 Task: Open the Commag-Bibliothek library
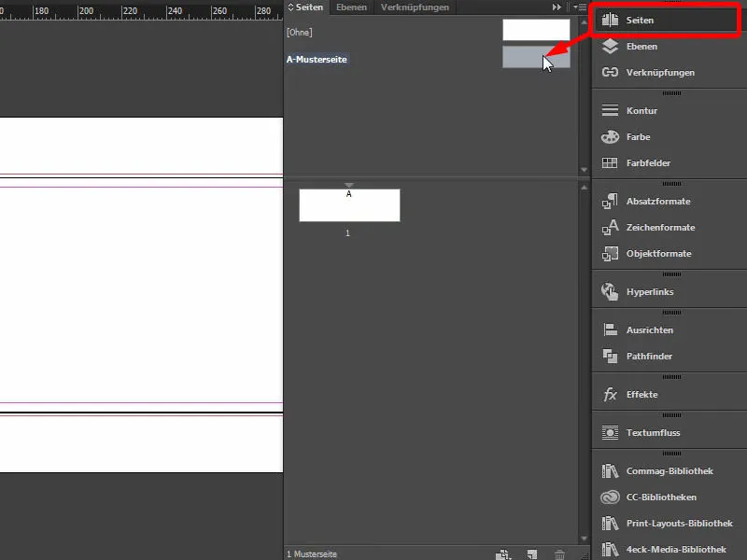(x=669, y=471)
